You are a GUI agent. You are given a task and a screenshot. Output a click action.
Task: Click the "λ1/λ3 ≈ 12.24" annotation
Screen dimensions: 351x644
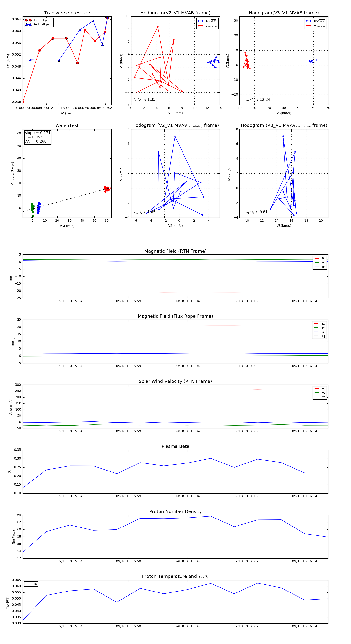(258, 100)
